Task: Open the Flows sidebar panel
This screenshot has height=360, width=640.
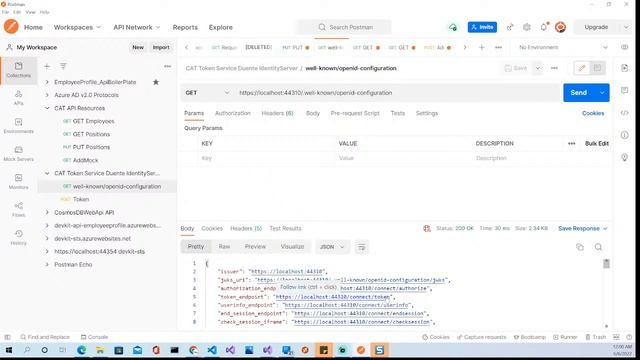Action: [x=18, y=209]
